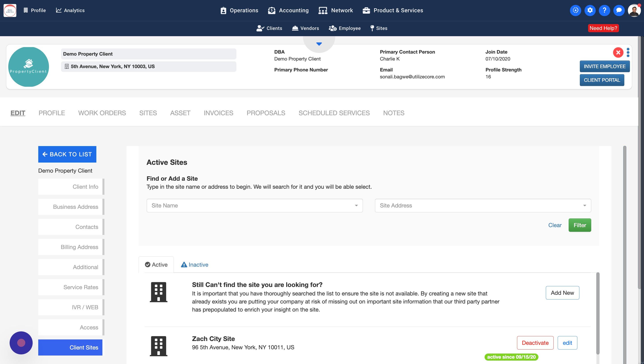Open the WORK ORDERS tab

(x=102, y=113)
